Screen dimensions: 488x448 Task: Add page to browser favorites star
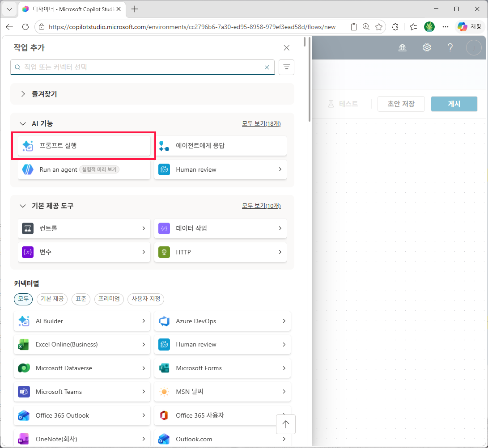coord(379,27)
